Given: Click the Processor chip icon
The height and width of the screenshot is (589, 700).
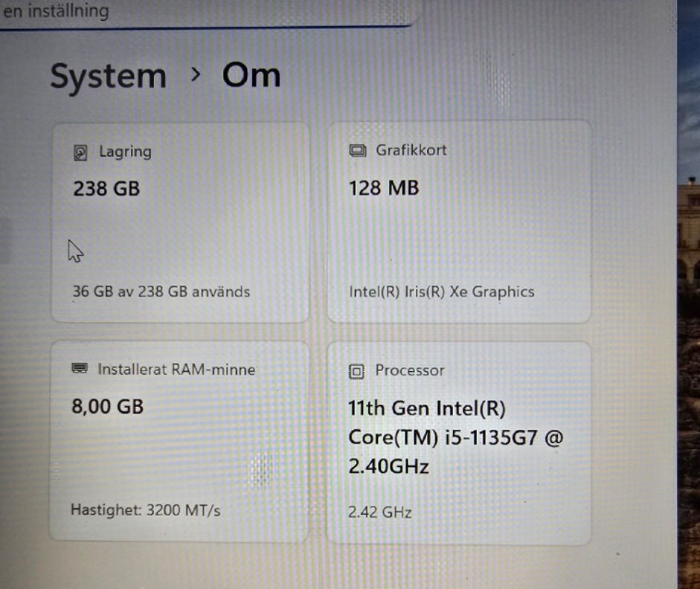Looking at the screenshot, I should (x=357, y=370).
